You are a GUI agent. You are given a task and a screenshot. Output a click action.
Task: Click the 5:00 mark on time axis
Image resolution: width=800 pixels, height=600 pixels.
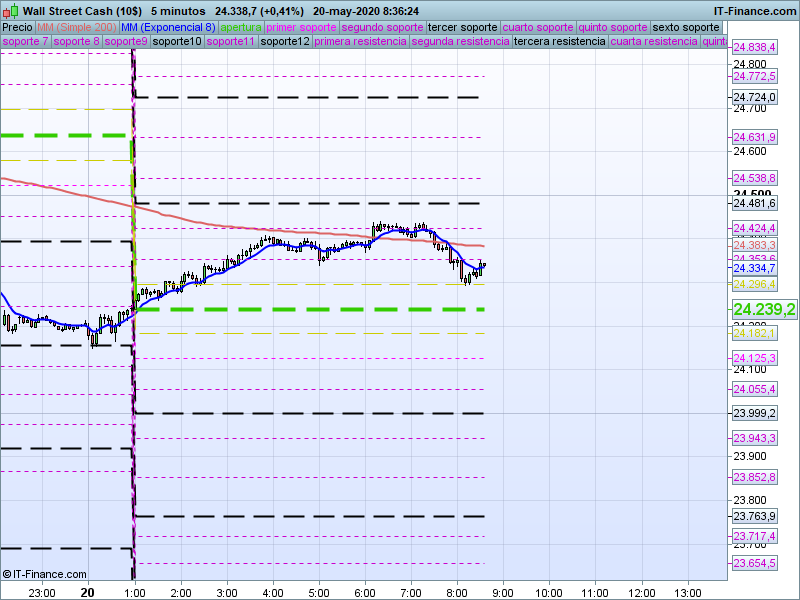point(318,591)
